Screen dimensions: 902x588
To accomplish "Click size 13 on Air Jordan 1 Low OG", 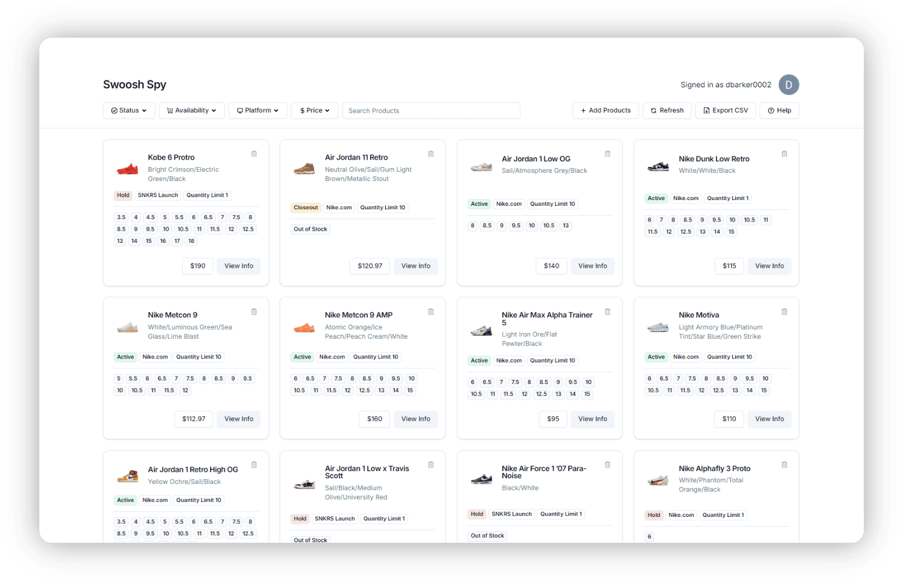I will click(566, 226).
